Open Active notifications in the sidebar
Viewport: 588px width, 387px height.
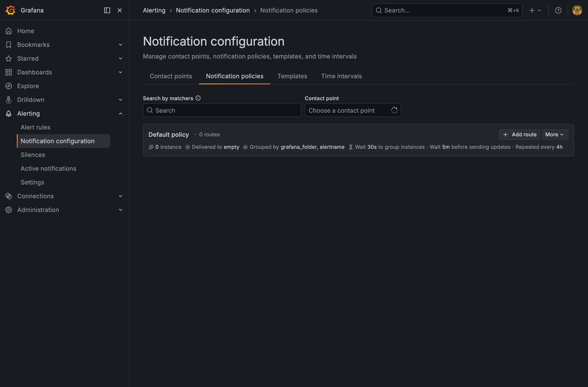(x=48, y=169)
